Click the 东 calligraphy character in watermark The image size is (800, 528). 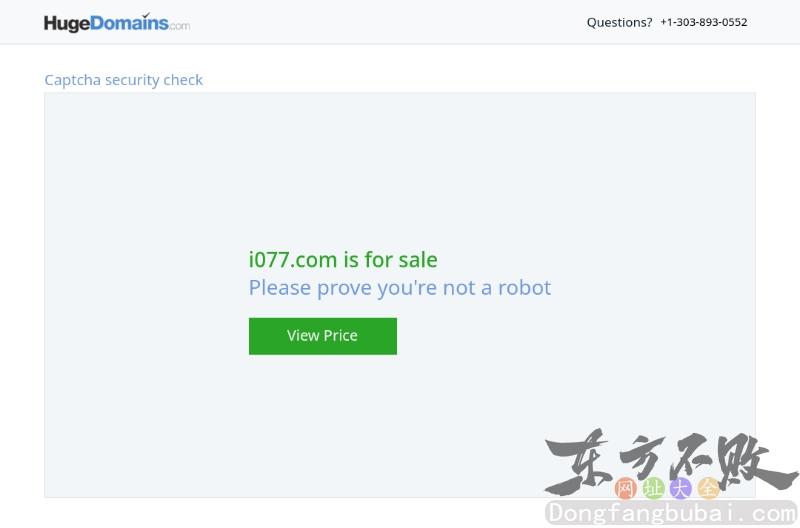click(x=578, y=462)
